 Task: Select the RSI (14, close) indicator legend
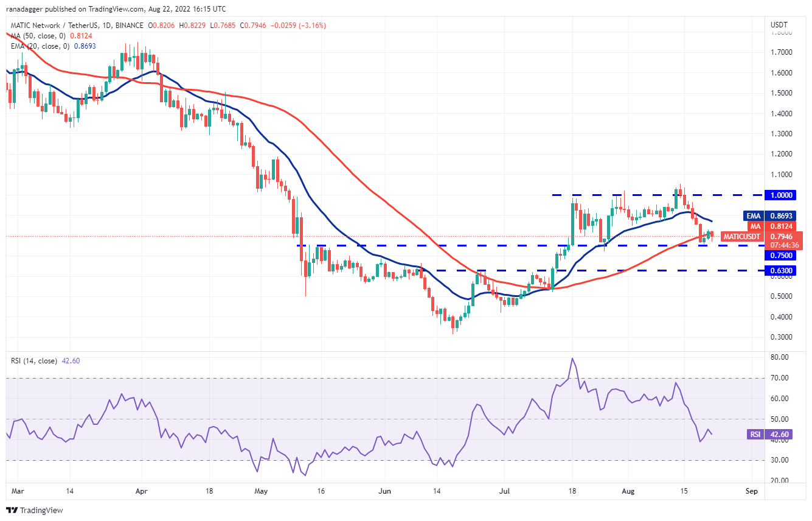coord(46,361)
